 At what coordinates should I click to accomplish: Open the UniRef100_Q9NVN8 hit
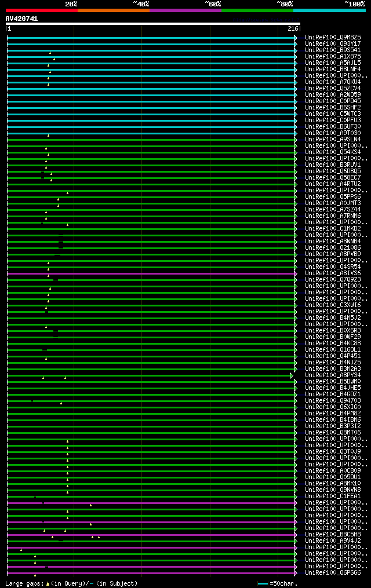tap(333, 490)
